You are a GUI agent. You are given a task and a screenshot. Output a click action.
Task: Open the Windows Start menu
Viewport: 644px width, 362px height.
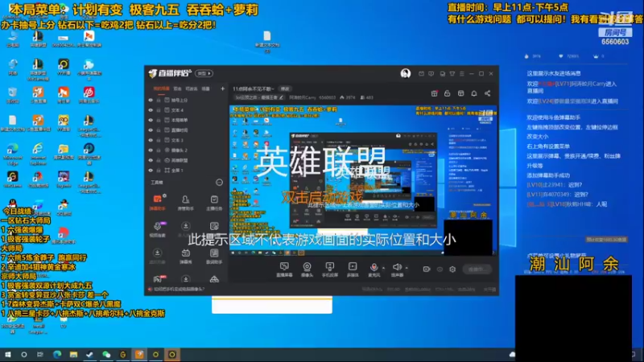(8, 355)
